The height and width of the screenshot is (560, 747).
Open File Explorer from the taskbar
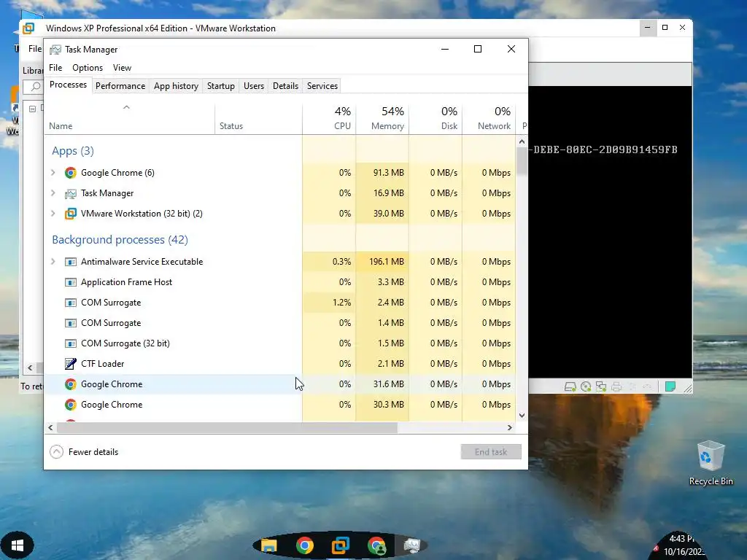269,545
